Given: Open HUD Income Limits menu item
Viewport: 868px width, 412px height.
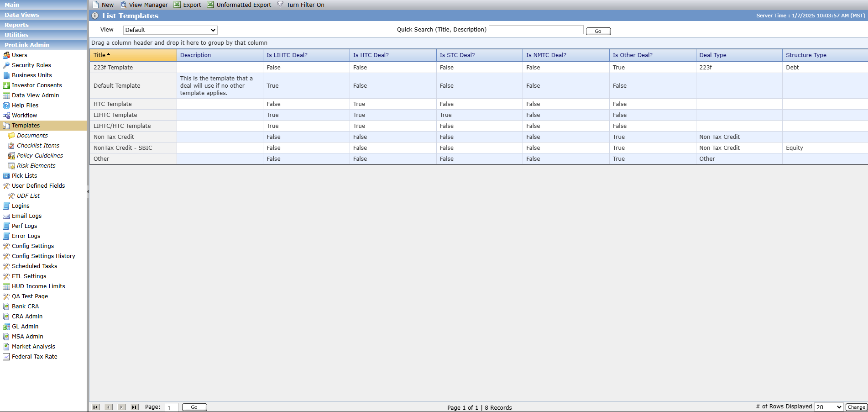Looking at the screenshot, I should pos(38,286).
